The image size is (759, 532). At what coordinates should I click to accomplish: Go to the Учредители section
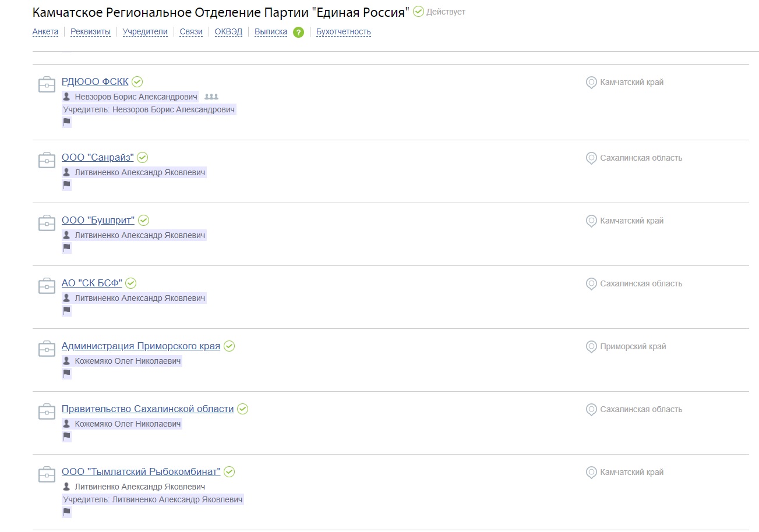click(x=145, y=32)
